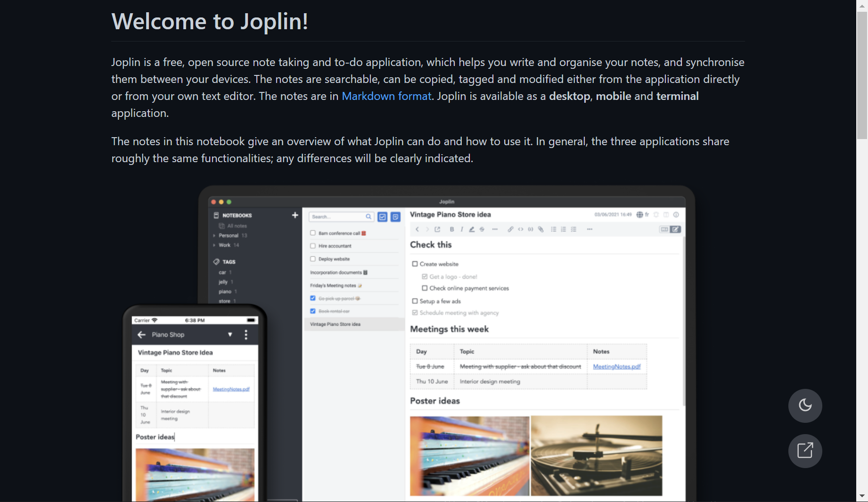This screenshot has width=868, height=502.
Task: Click the piano keys photo under Poster ideas
Action: coord(470,456)
